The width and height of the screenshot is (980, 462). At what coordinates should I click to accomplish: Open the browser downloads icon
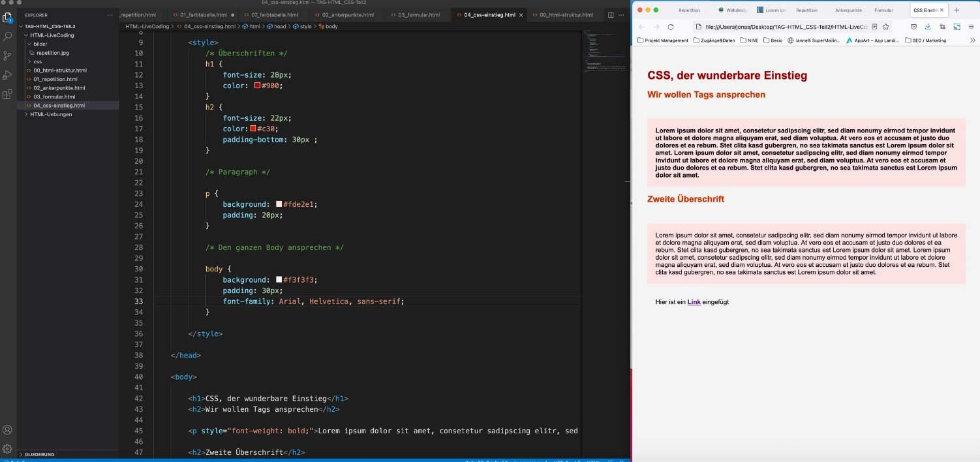point(928,27)
